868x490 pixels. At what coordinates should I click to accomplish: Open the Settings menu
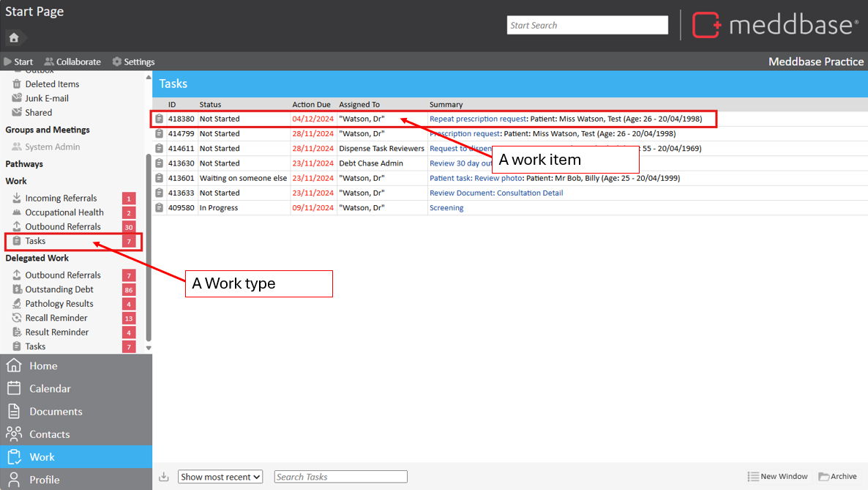point(133,62)
